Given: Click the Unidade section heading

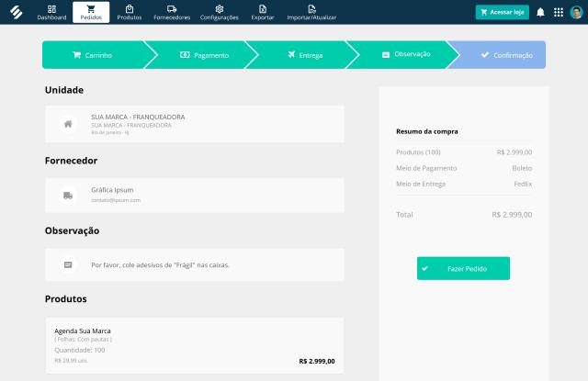Looking at the screenshot, I should [64, 90].
